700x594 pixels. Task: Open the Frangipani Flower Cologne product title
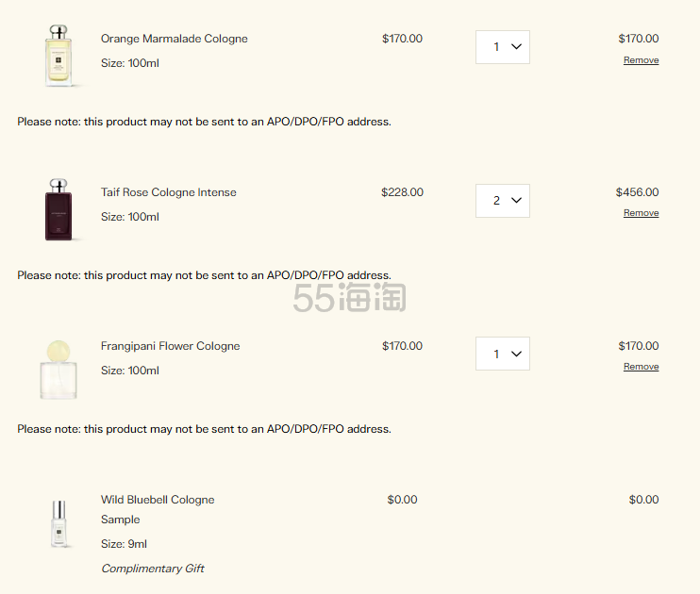tap(171, 346)
